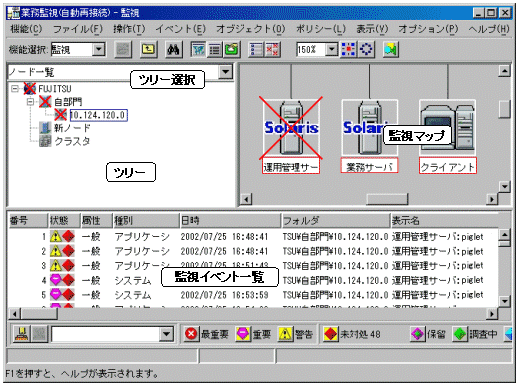
Task: Select クラスタ in the tree
Action: click(x=72, y=141)
